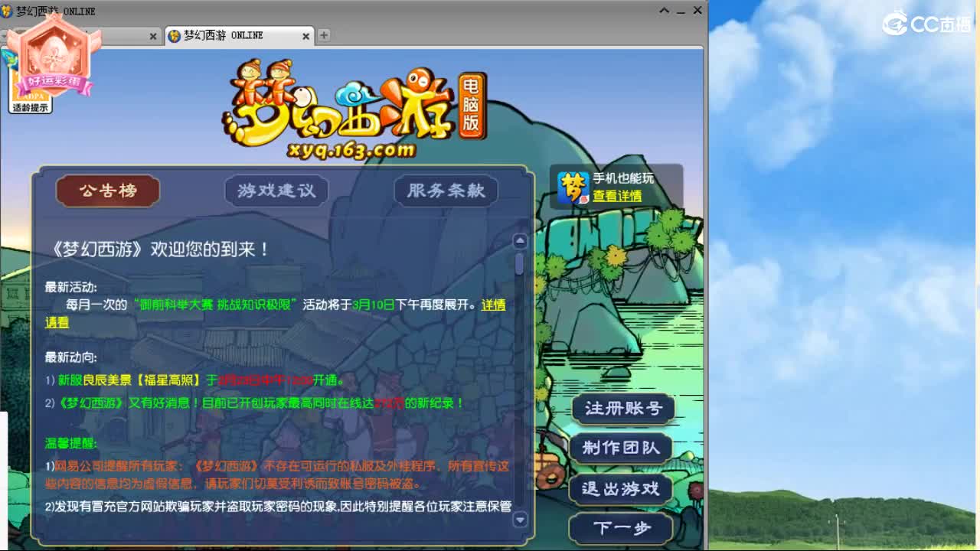The image size is (980, 551).
Task: Switch to the 公告榜 tab
Action: tap(107, 192)
